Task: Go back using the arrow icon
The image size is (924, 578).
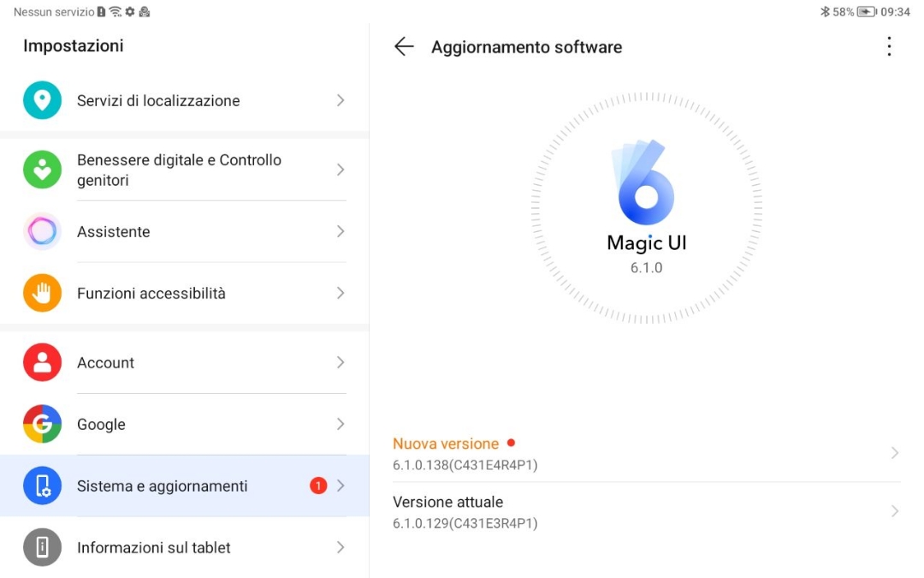Action: pyautogui.click(x=404, y=47)
